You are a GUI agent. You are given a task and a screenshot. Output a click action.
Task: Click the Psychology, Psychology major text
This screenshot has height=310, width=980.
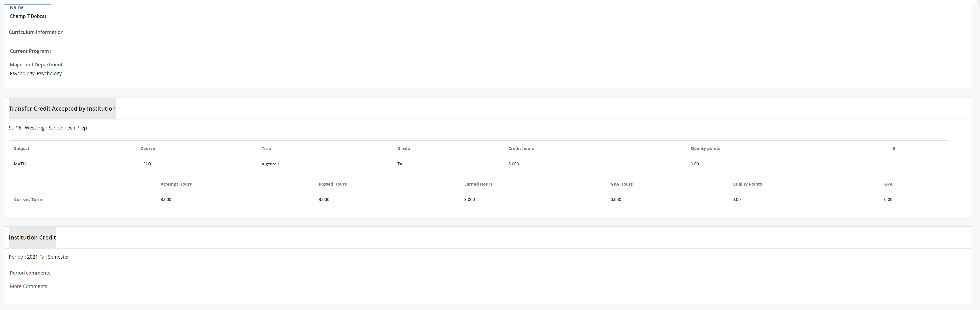(36, 73)
